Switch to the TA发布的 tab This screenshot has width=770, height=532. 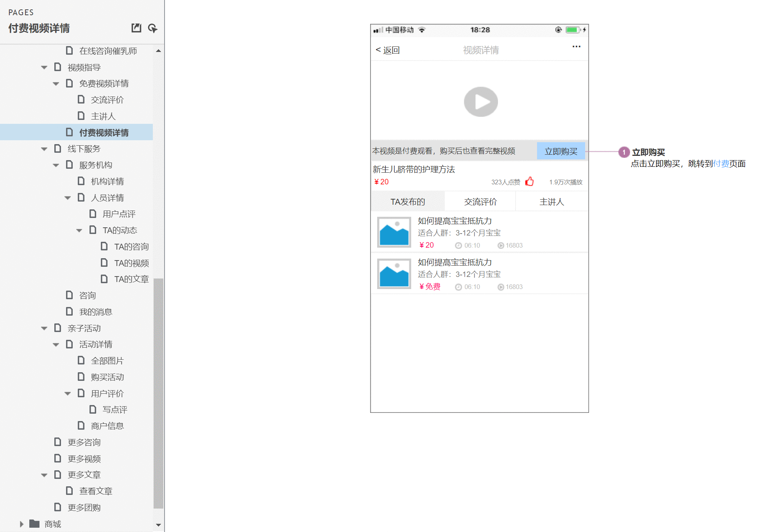407,202
